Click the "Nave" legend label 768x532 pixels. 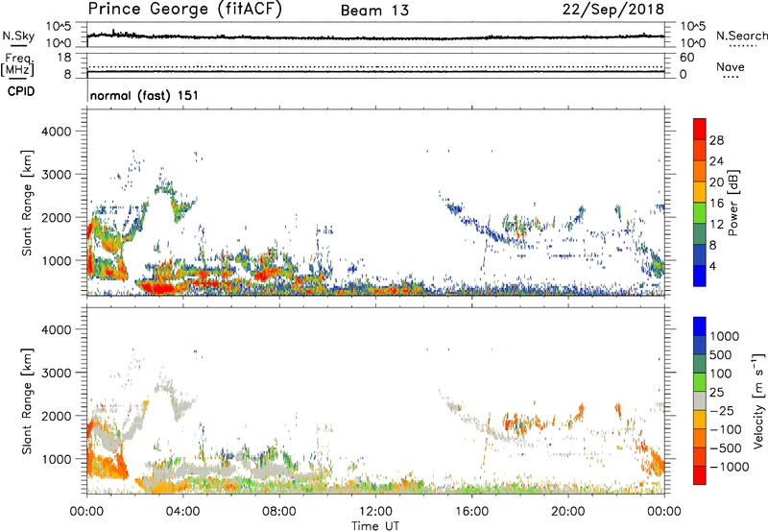pyautogui.click(x=730, y=66)
